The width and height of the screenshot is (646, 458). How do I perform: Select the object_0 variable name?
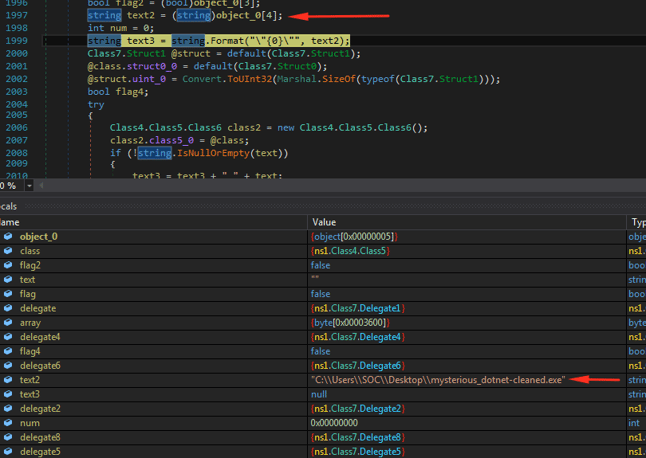(39, 237)
